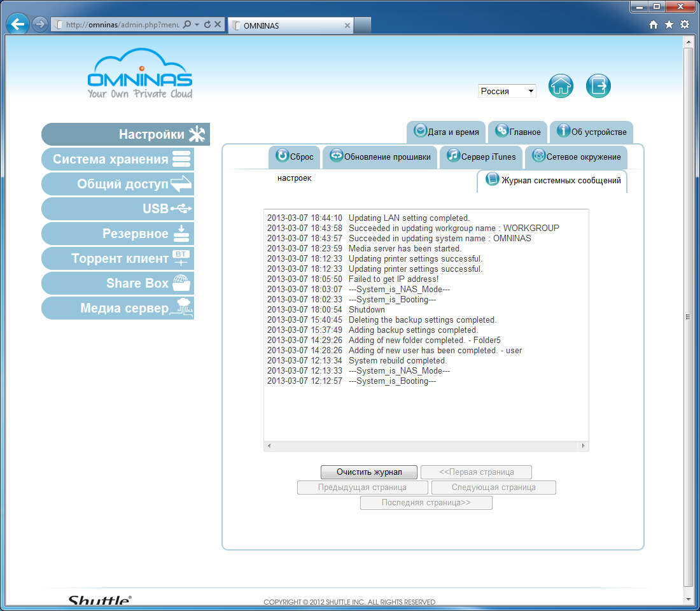Click browser forward arrow button

[x=40, y=24]
